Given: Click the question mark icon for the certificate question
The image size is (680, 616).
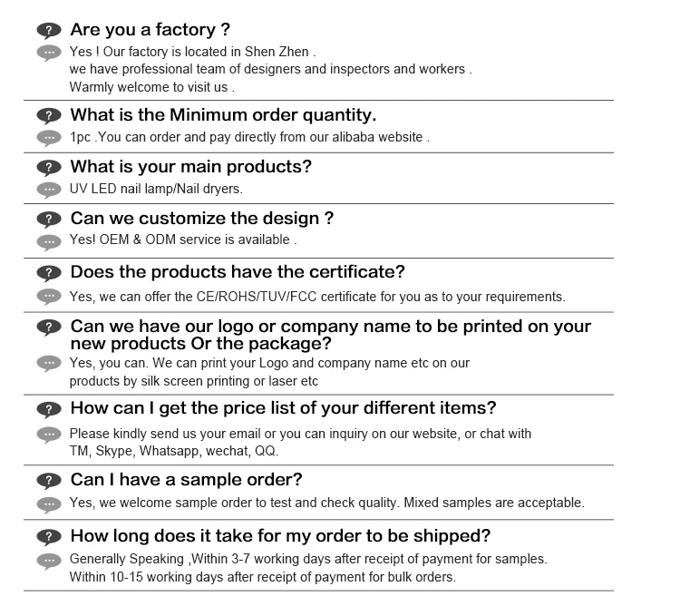Looking at the screenshot, I should click(x=49, y=273).
